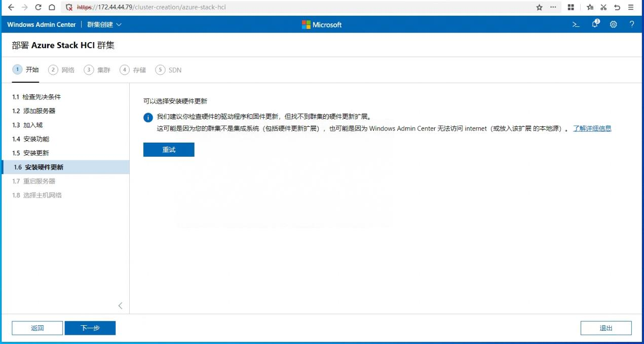Open the 了解详细信息 link
Screen dimensions: 644x344
tap(592, 128)
